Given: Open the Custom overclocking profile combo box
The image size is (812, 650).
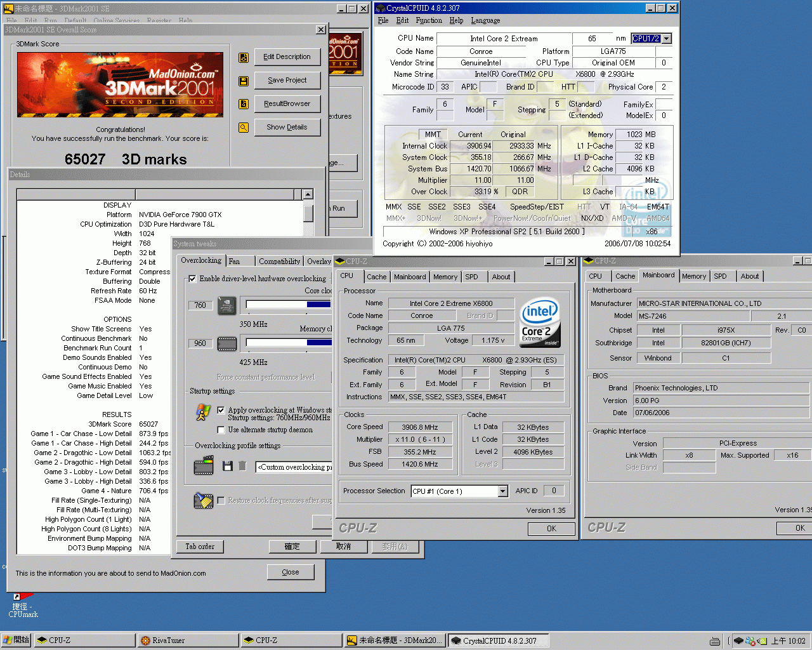Looking at the screenshot, I should [x=294, y=467].
